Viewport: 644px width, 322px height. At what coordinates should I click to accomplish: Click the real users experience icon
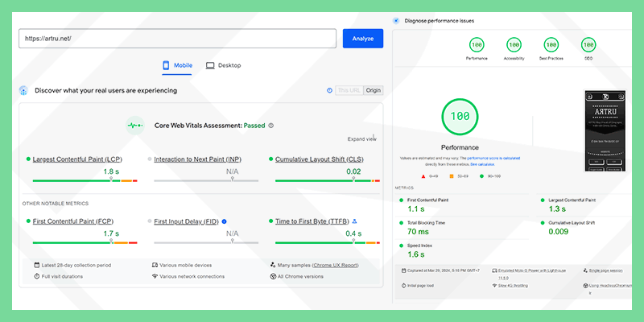[x=23, y=91]
